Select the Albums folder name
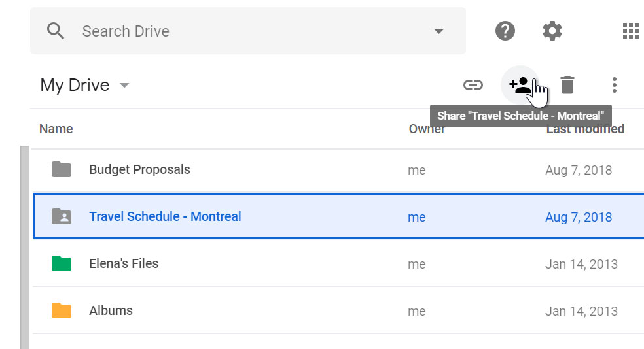Screen dimensions: 644x349 (x=111, y=310)
